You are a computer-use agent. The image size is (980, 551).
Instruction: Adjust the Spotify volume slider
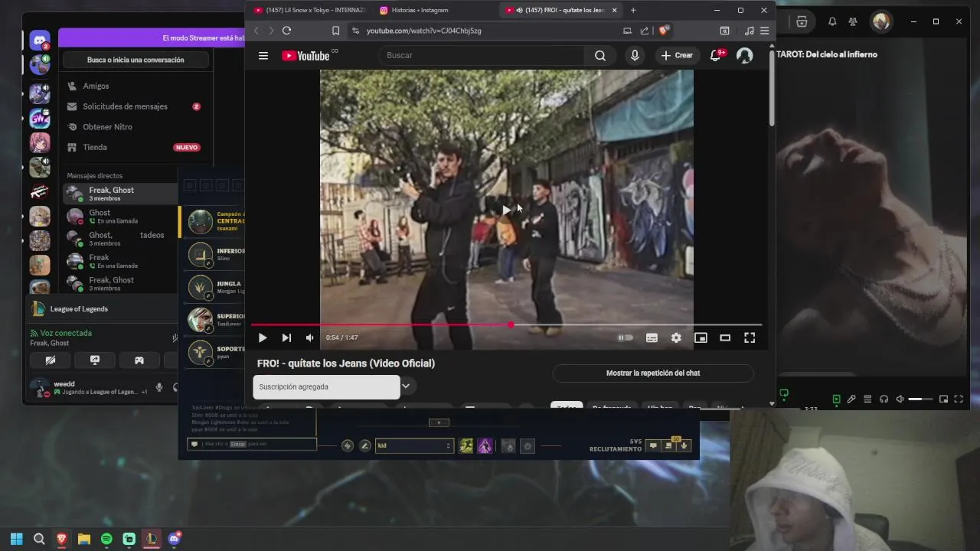coord(920,399)
